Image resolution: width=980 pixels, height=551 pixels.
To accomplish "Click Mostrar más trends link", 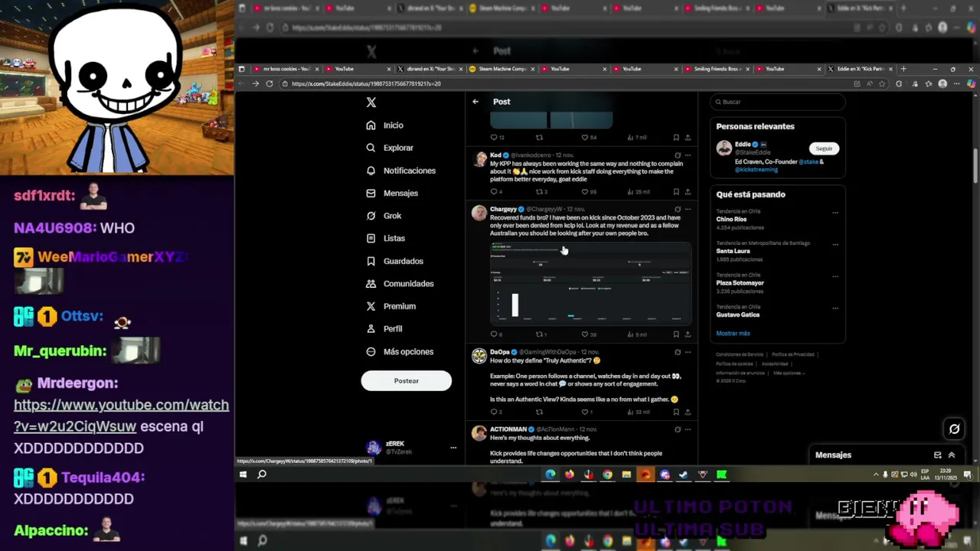I will click(x=733, y=334).
